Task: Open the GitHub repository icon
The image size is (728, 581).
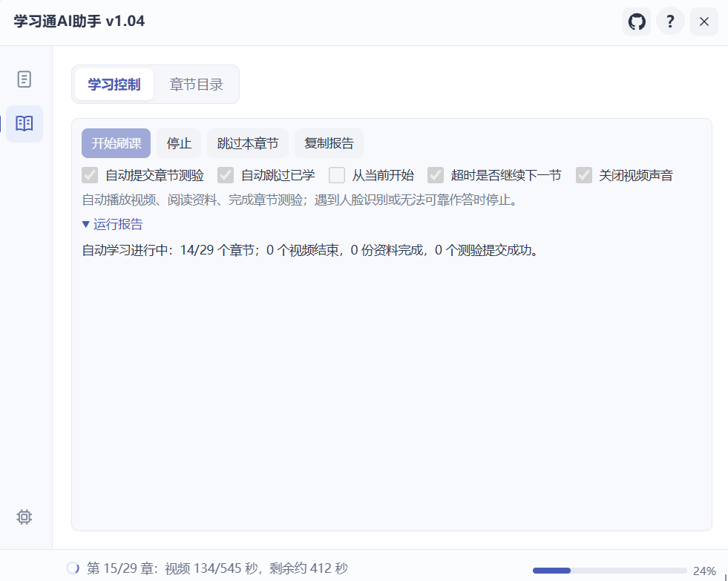Action: [x=637, y=22]
